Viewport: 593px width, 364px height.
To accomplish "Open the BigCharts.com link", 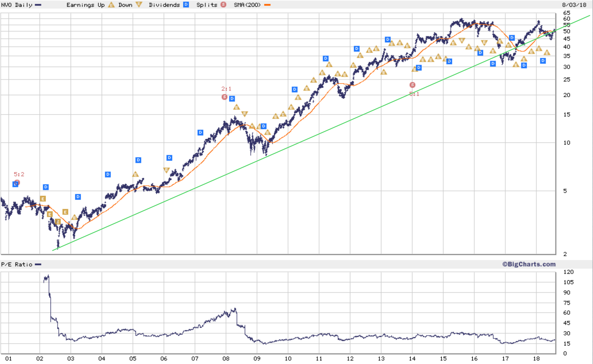I will (529, 264).
